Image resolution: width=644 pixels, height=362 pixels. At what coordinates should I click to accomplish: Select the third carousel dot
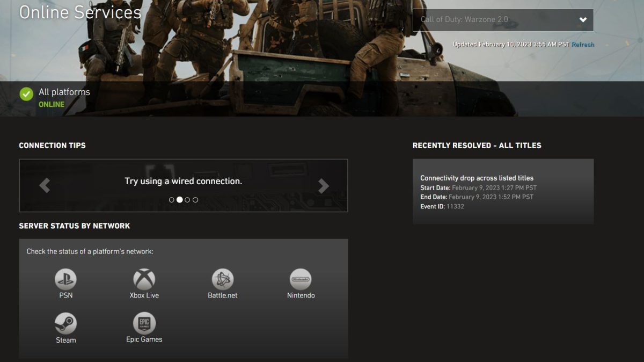[x=187, y=200]
